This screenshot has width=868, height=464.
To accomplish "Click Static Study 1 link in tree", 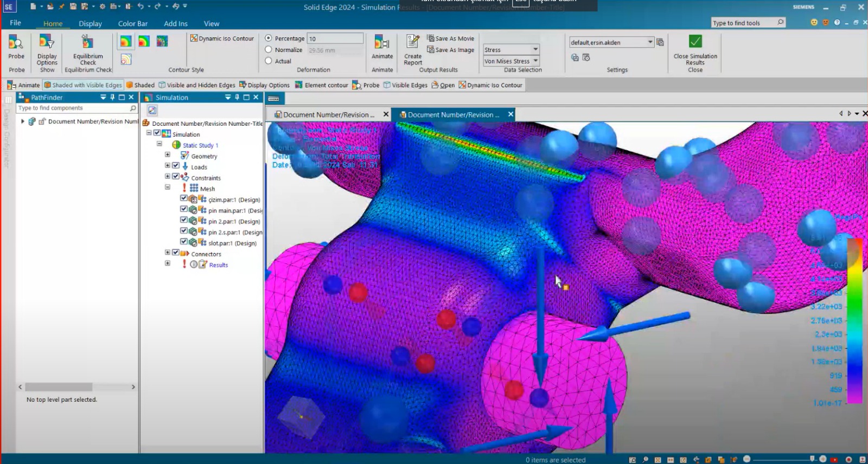I will [200, 145].
